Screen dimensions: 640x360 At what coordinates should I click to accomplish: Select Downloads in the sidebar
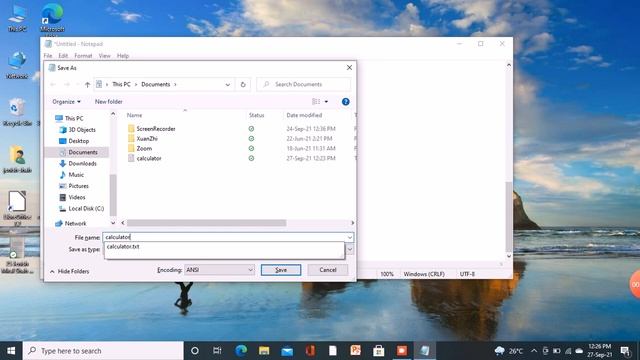coord(78,163)
